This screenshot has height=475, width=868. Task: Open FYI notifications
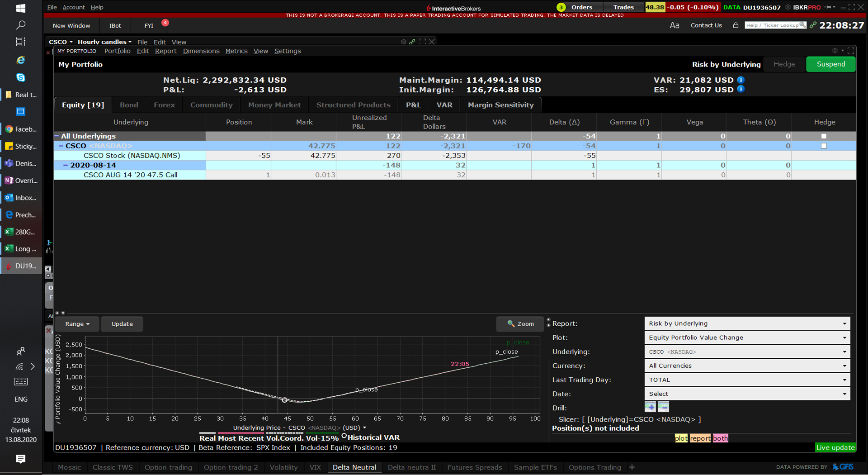(x=149, y=26)
